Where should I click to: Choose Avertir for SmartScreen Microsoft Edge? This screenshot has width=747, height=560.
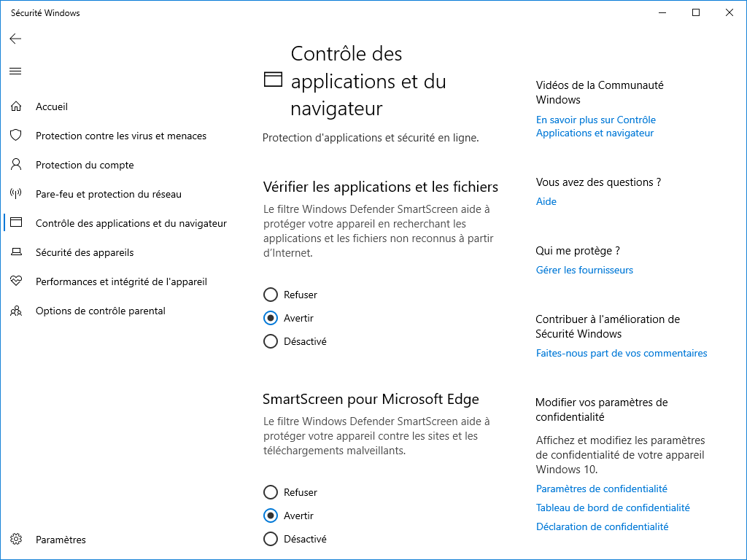click(x=271, y=516)
